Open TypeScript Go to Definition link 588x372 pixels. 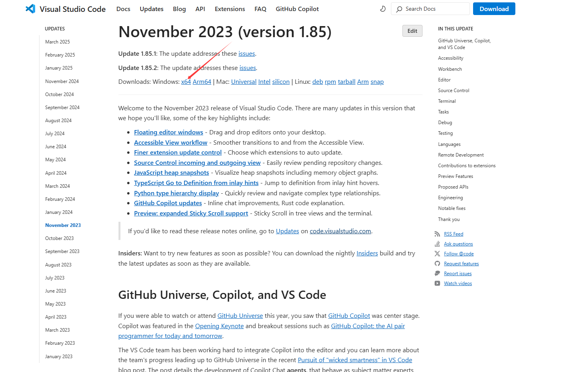tap(196, 183)
